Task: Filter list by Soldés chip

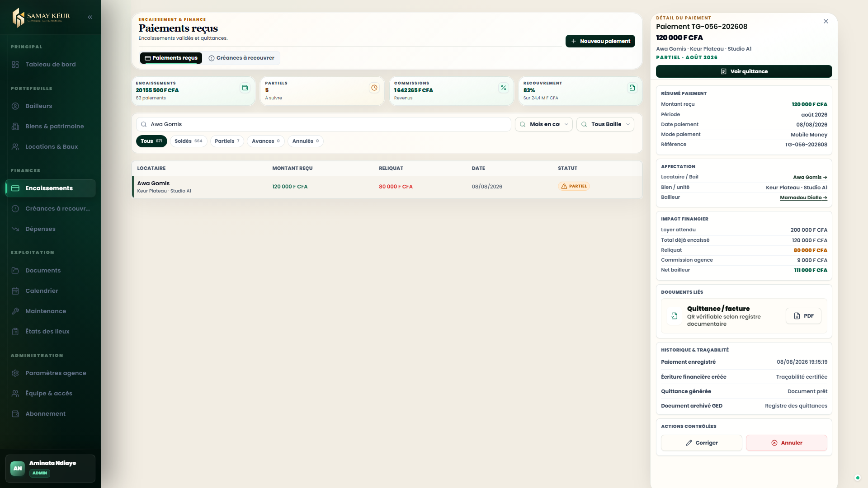Action: [189, 141]
